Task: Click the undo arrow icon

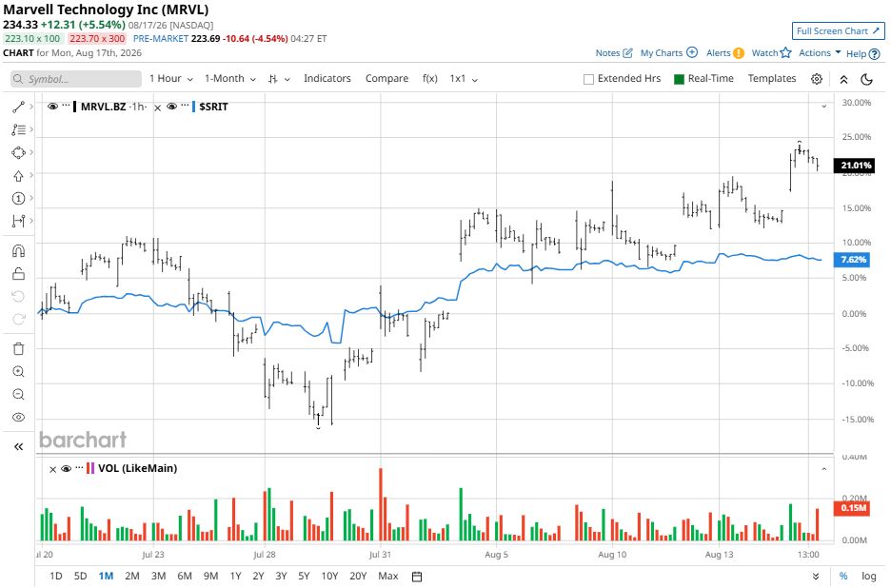Action: (x=18, y=296)
